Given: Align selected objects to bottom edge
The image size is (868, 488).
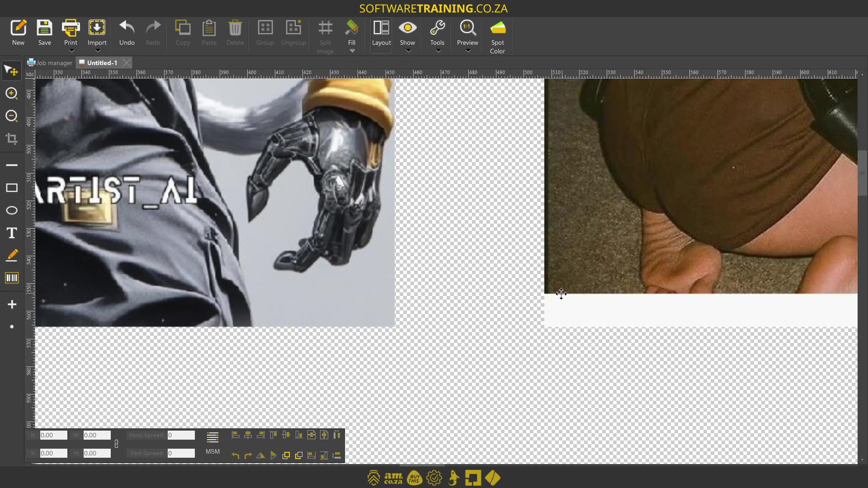Looking at the screenshot, I should (x=299, y=435).
